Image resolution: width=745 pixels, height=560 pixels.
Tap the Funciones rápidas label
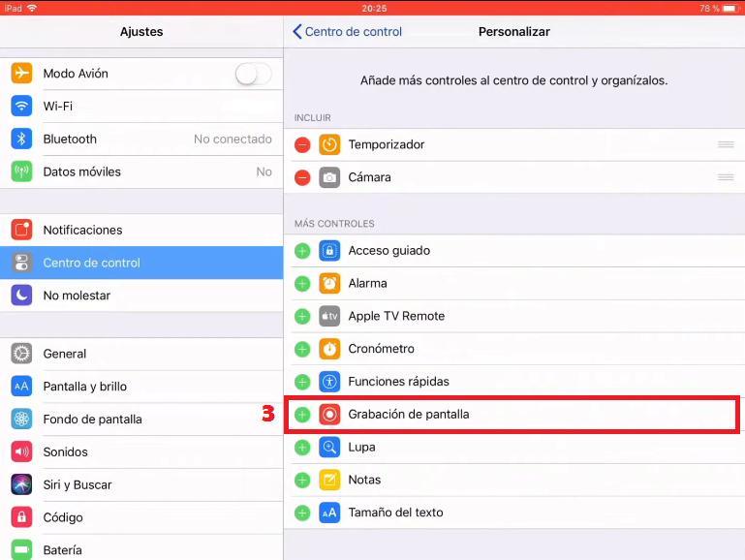[398, 382]
